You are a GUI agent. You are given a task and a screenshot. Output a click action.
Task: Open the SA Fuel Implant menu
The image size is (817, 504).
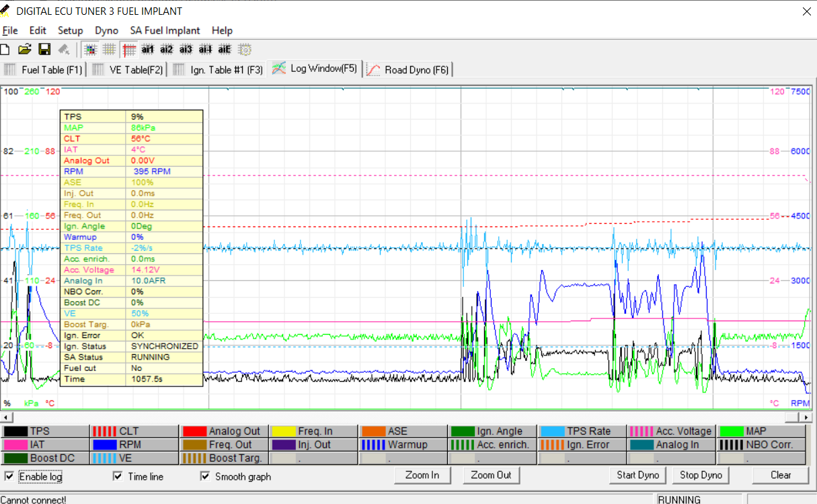click(x=165, y=30)
